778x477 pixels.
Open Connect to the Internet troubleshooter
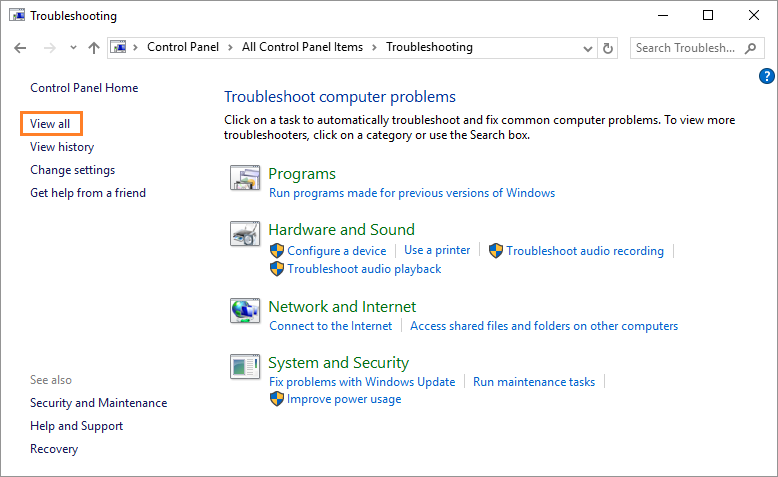pos(330,326)
